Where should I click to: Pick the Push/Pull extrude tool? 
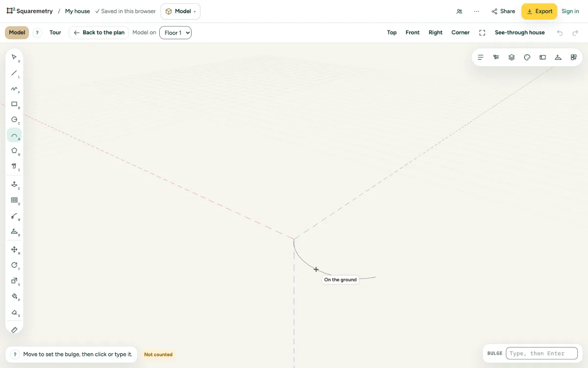click(14, 184)
